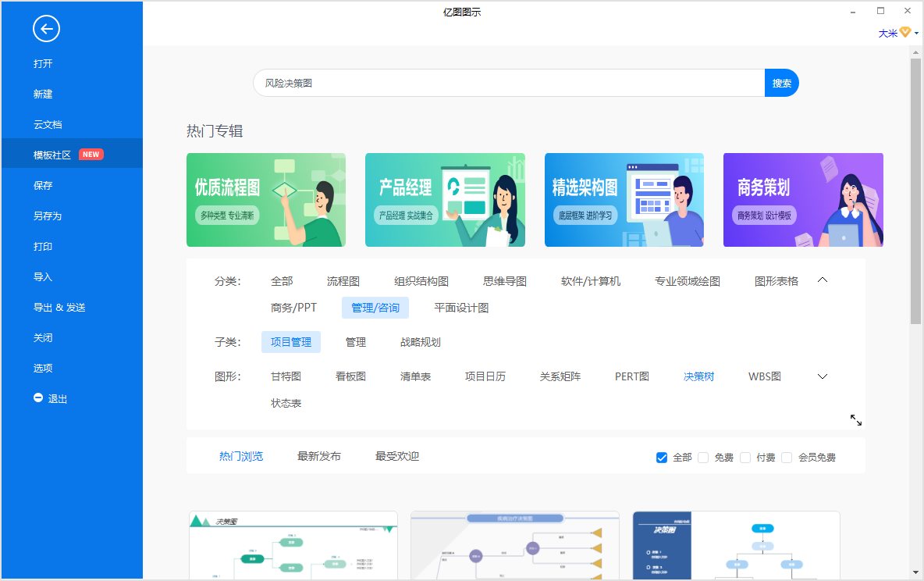924x581 pixels.
Task: Open the green 决策图 template thumbnail
Action: point(293,546)
